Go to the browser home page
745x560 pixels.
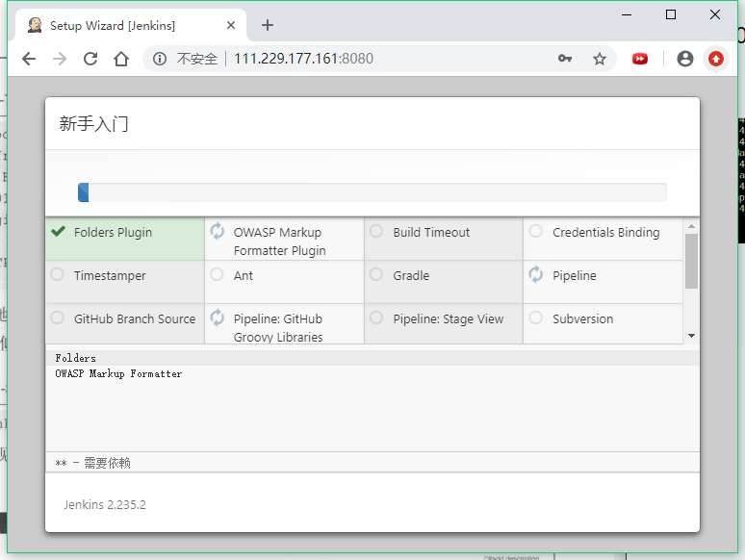[x=121, y=59]
